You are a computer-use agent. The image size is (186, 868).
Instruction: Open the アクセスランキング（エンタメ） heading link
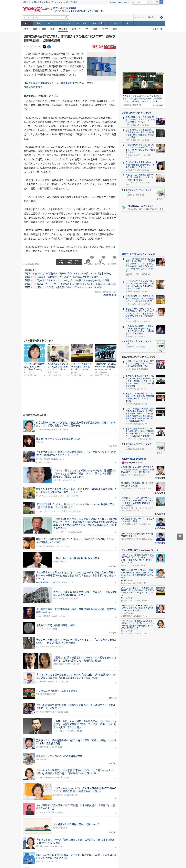(136, 113)
